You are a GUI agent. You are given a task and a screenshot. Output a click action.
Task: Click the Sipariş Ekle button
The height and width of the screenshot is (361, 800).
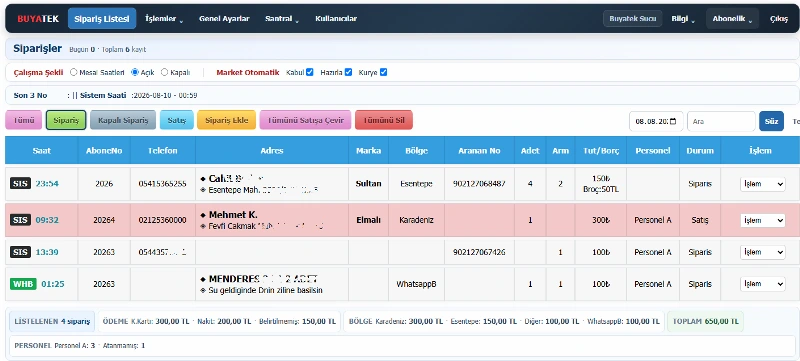pos(227,120)
